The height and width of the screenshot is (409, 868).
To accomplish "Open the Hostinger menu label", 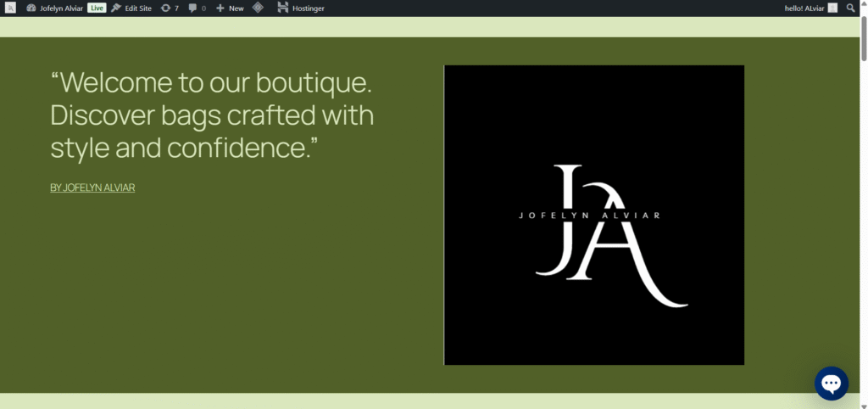I will pos(308,8).
